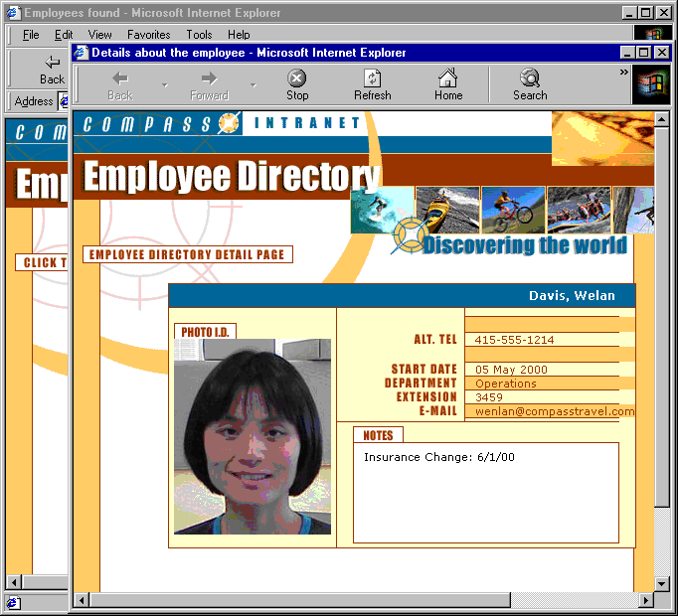Click Back button in Employees found window

[x=53, y=70]
